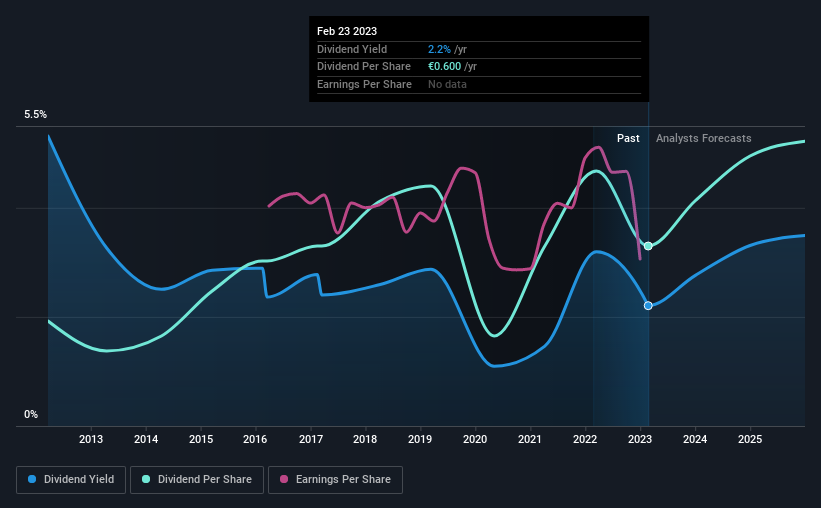Click the 2018 x-axis label
Image resolution: width=821 pixels, height=508 pixels.
(x=365, y=439)
